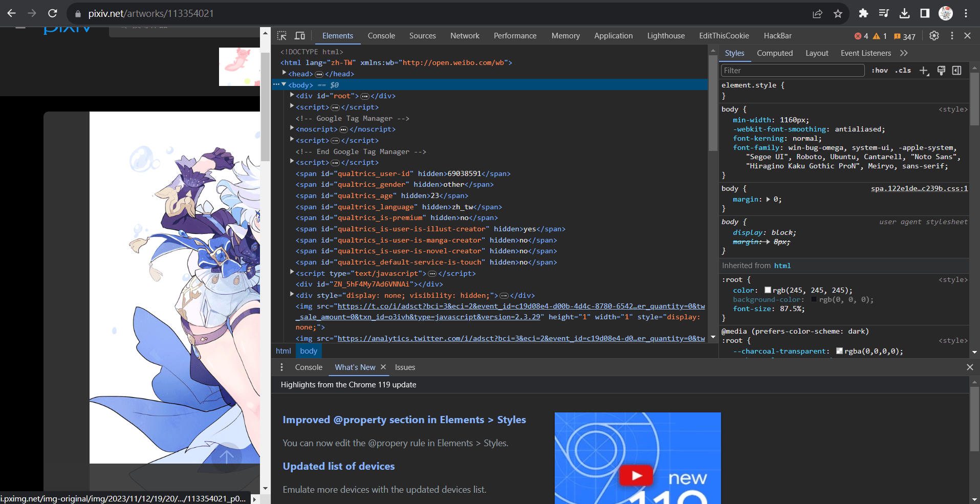
Task: Open the Application tab
Action: coord(614,36)
